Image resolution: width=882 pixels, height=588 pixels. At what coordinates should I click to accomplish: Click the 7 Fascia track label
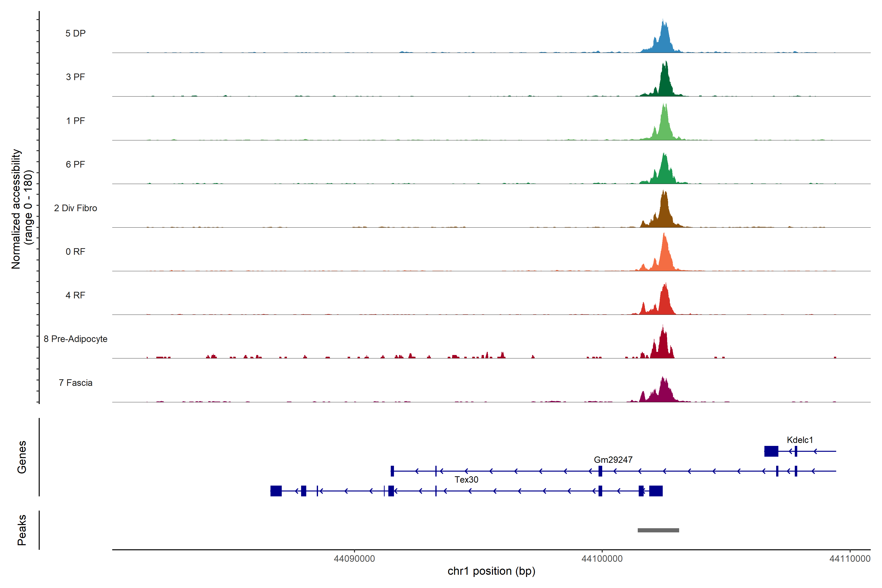click(x=75, y=382)
